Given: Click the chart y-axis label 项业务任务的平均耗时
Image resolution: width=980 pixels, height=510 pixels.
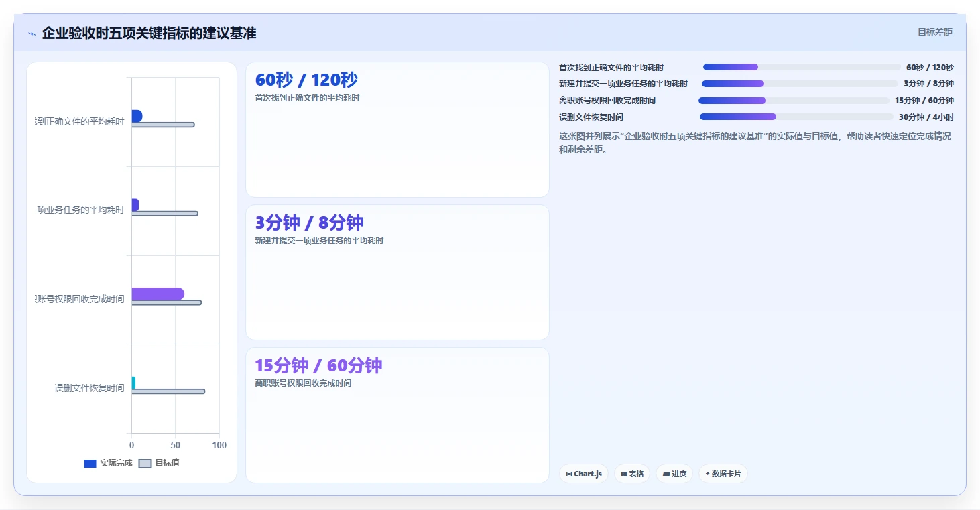Looking at the screenshot, I should [x=80, y=210].
